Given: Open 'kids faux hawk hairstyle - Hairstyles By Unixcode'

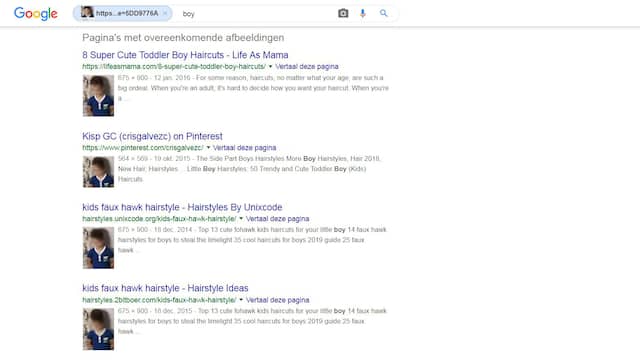Looking at the screenshot, I should (182, 207).
